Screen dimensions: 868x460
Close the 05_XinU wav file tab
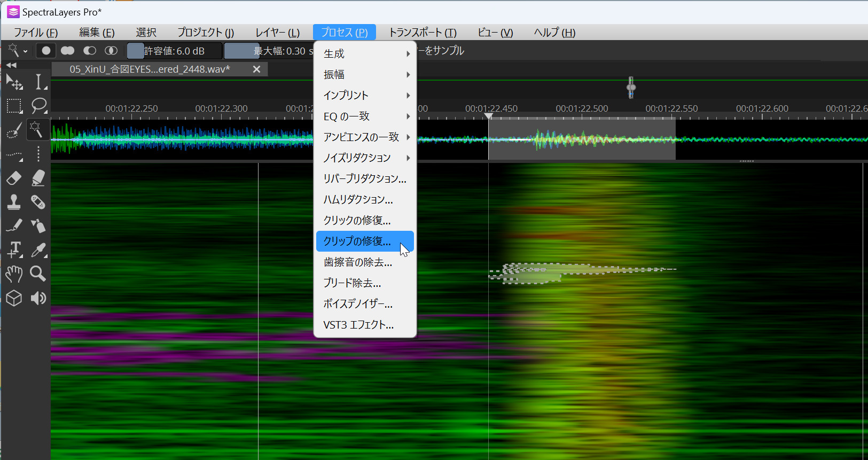[256, 69]
